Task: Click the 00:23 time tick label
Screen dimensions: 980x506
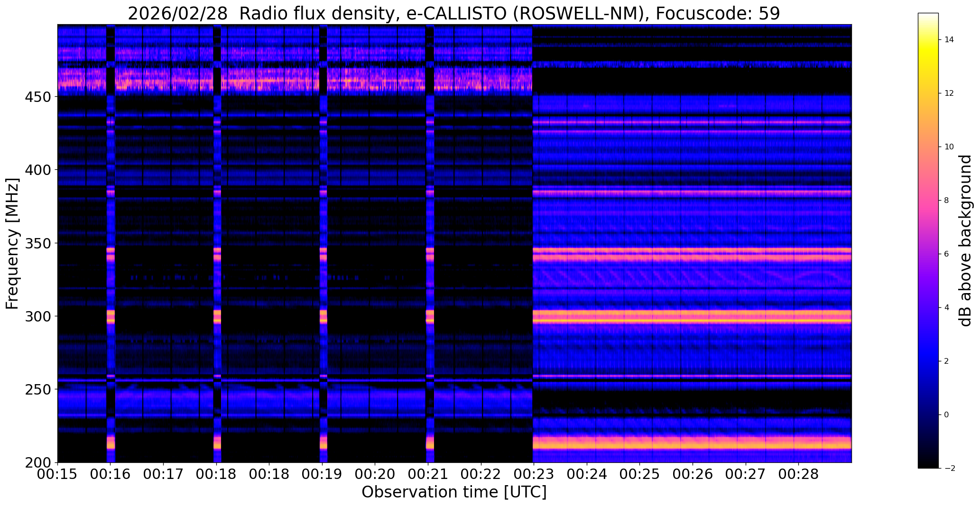Action: tap(534, 475)
